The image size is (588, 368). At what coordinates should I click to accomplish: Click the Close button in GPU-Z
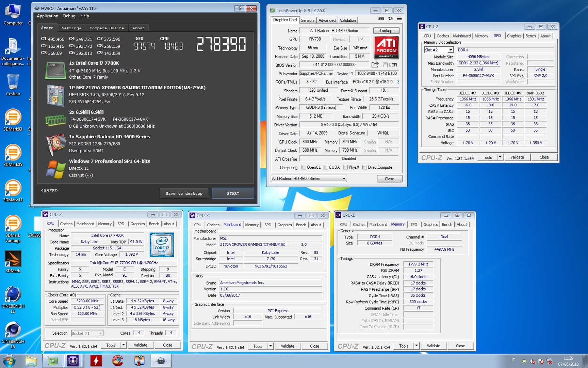pyautogui.click(x=389, y=179)
